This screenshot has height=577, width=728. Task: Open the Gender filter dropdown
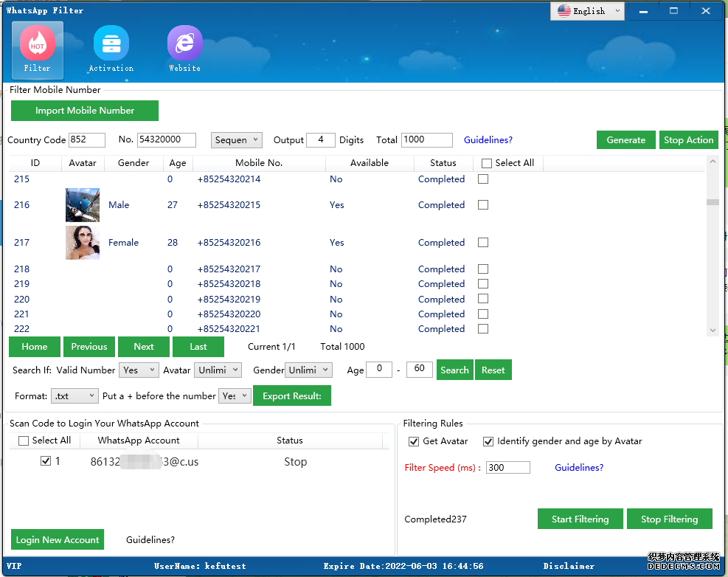click(x=308, y=370)
